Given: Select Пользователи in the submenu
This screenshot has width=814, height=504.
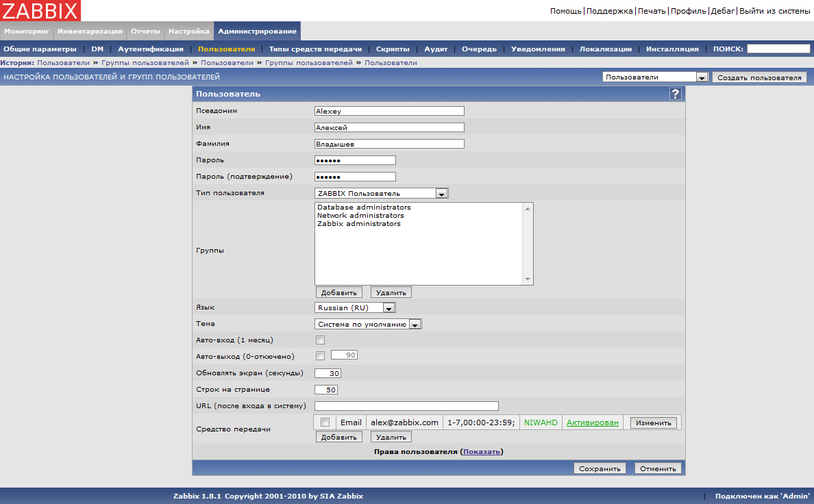Looking at the screenshot, I should 226,49.
